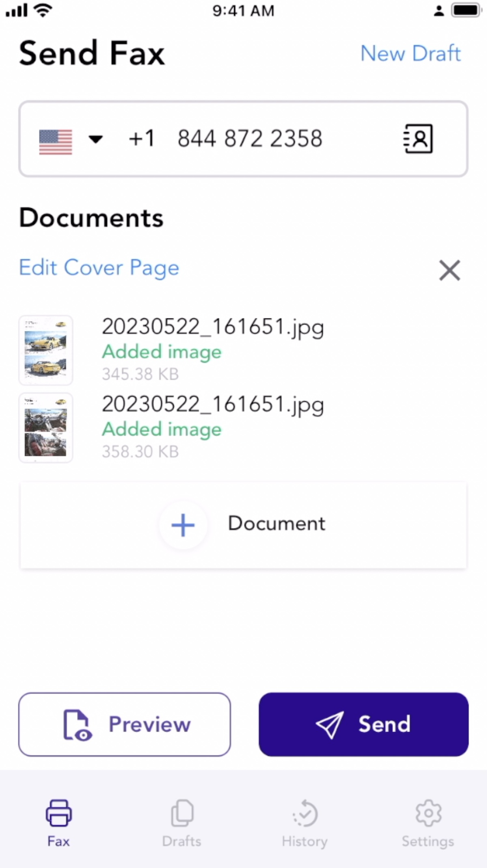Open the Edit Cover Page link
This screenshot has width=487, height=868.
pos(99,267)
